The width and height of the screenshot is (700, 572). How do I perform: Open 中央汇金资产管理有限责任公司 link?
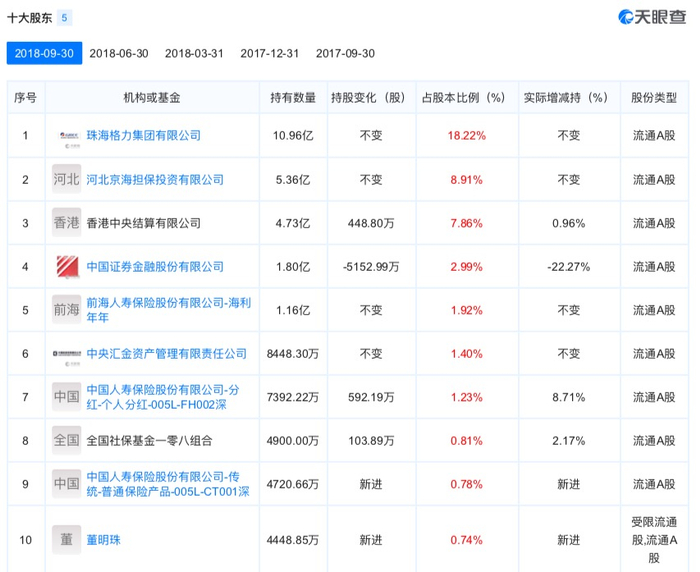[167, 354]
